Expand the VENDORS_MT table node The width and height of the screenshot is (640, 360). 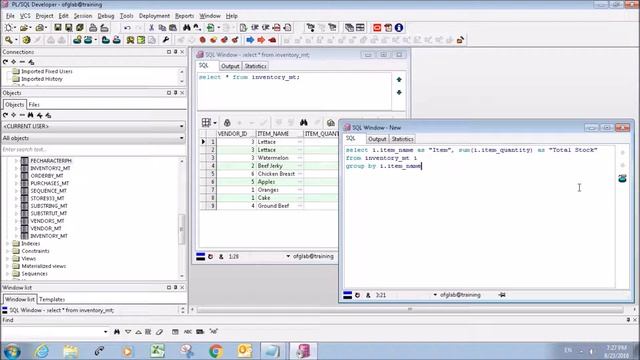16,221
